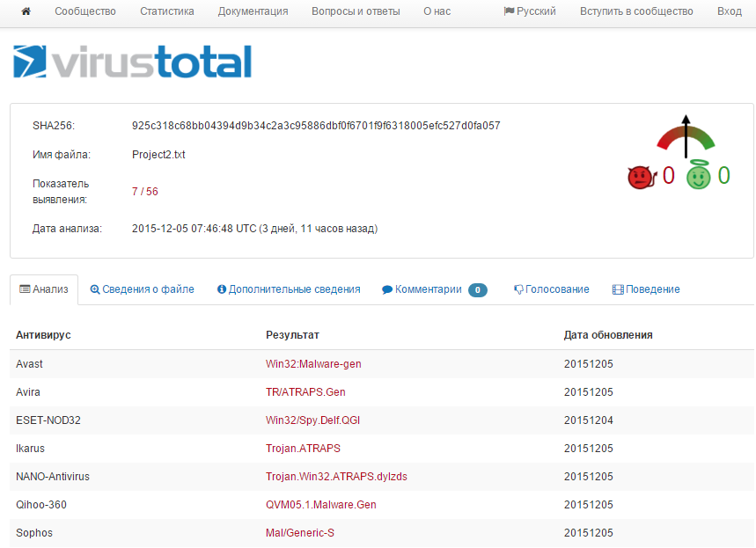
Task: Click the Qihoo-360 antivirus row name
Action: point(41,505)
